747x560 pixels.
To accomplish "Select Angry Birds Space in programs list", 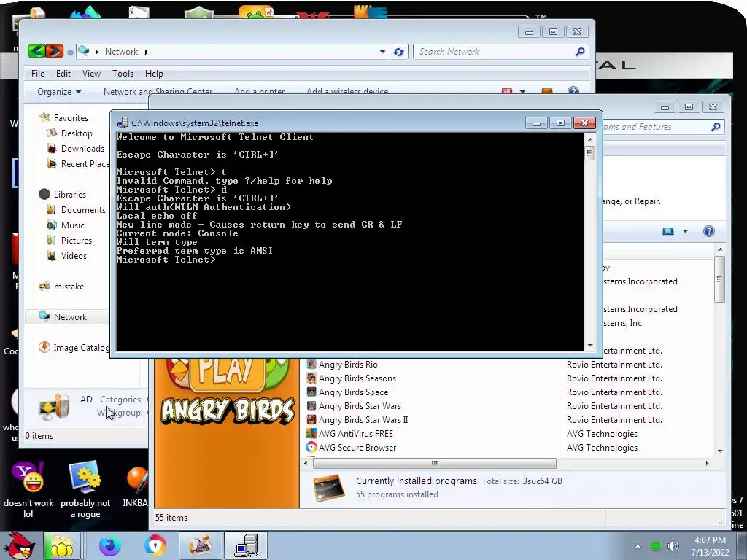I will pos(353,392).
